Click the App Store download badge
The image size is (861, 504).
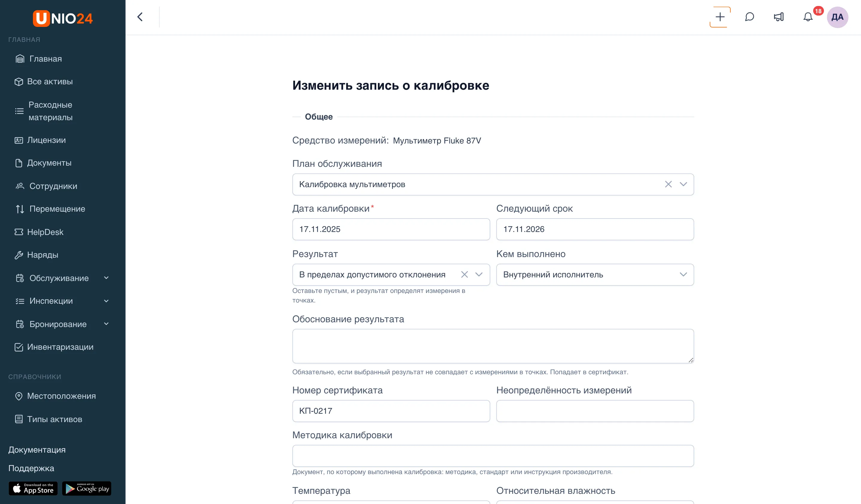pos(33,489)
